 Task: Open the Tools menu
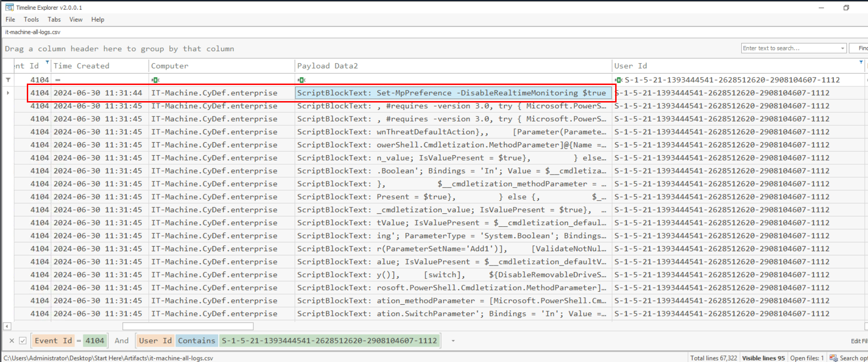click(31, 19)
